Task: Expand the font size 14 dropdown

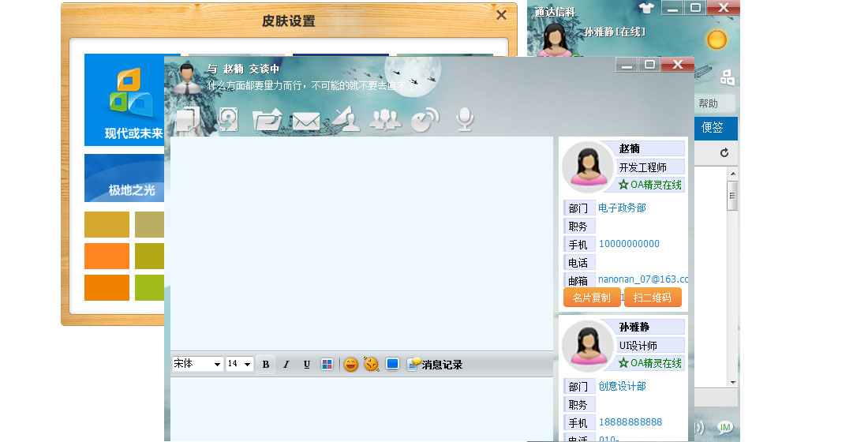Action: pyautogui.click(x=239, y=364)
